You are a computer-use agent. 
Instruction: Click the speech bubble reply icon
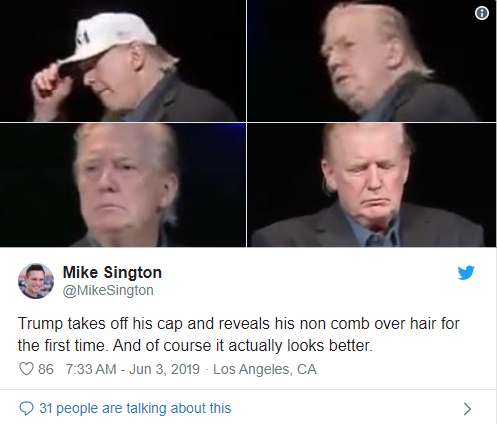(26, 408)
